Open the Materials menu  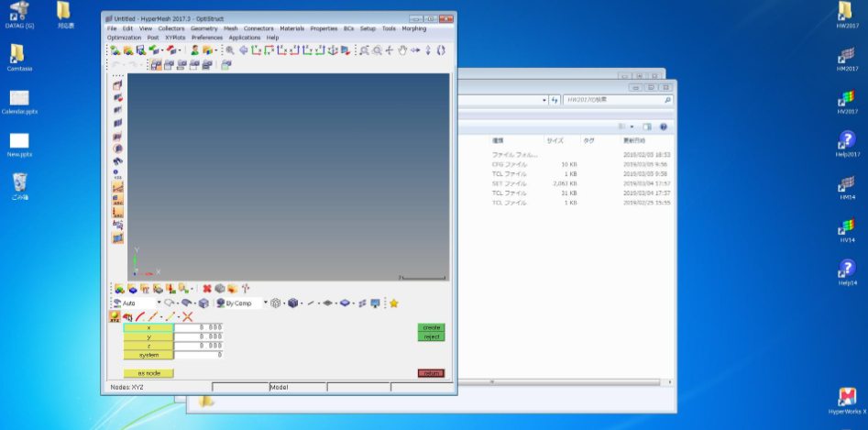tap(291, 28)
